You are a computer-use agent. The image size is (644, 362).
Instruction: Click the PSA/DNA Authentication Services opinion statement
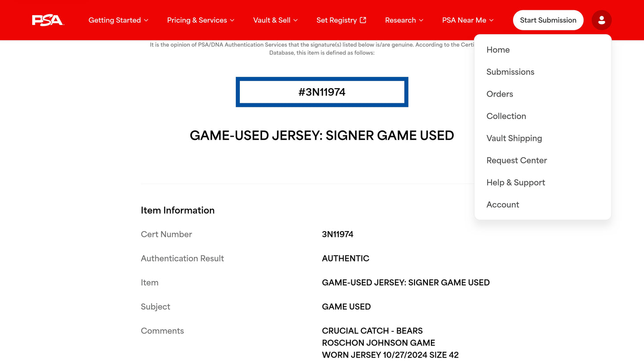(x=312, y=49)
